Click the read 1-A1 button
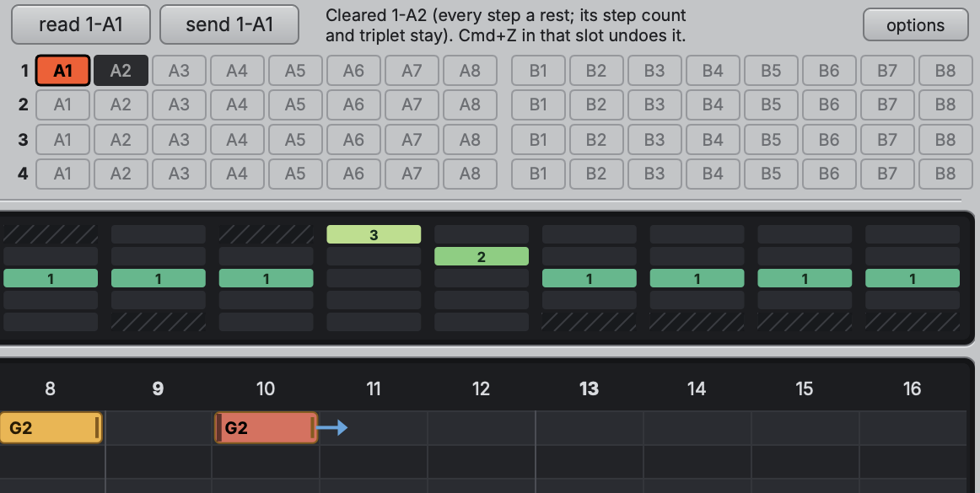The image size is (980, 493). 81,24
